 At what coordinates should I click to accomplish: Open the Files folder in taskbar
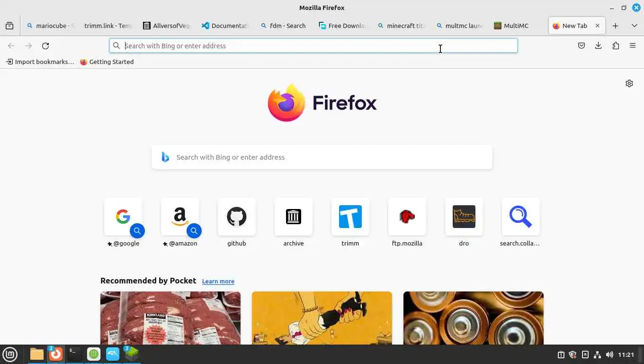36,354
